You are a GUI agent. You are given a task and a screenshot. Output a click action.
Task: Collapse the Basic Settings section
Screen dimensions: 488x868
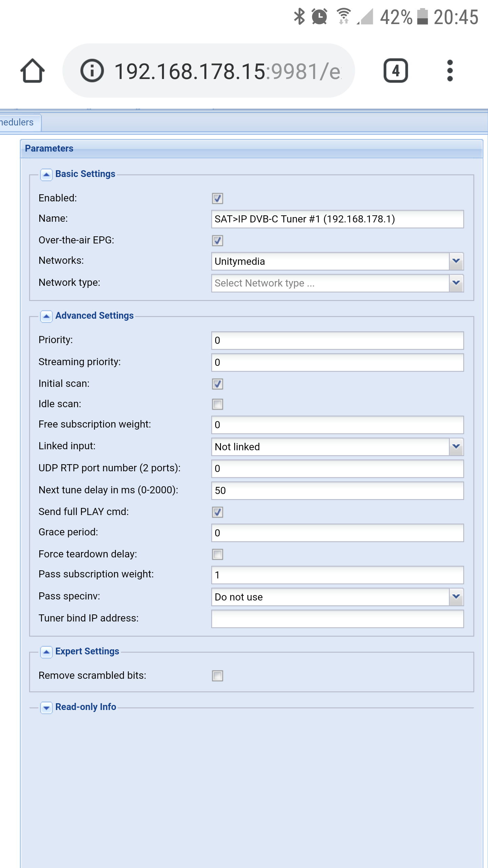point(46,175)
